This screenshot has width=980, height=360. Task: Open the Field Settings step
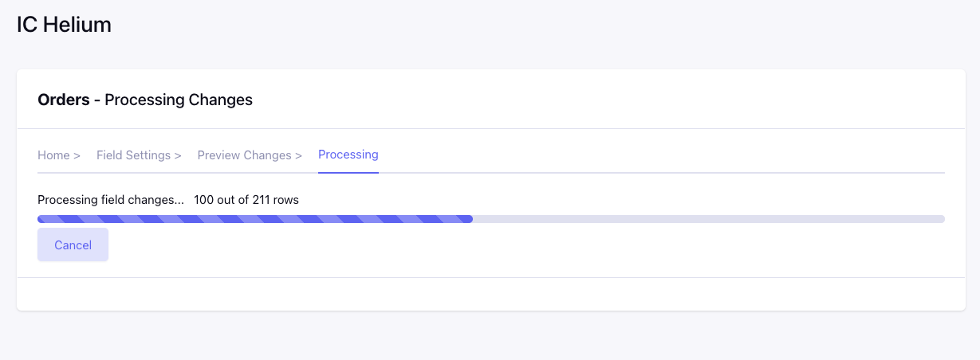(x=133, y=155)
